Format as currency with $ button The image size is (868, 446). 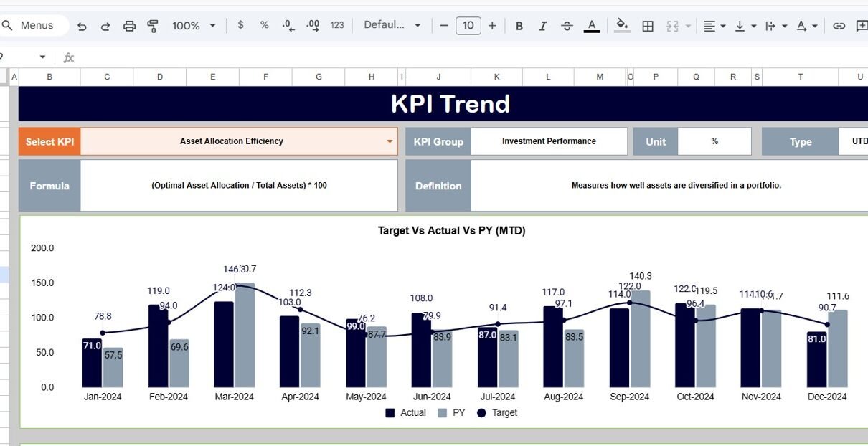tap(240, 25)
